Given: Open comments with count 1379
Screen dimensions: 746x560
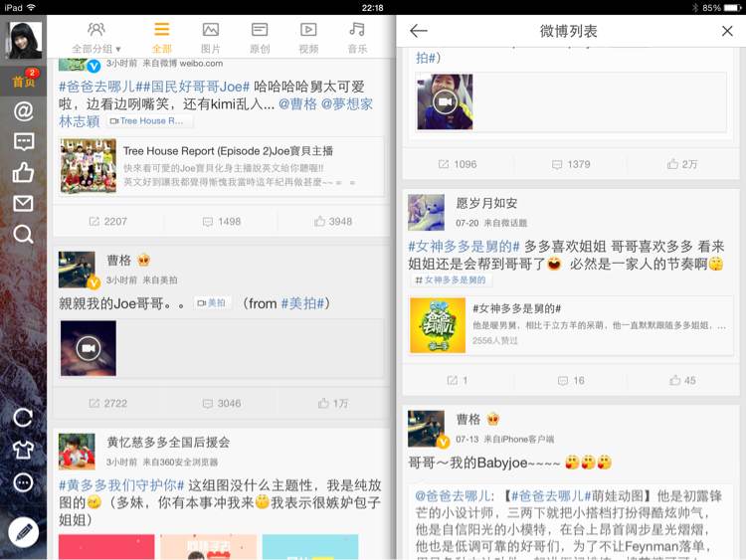Looking at the screenshot, I should (x=571, y=164).
